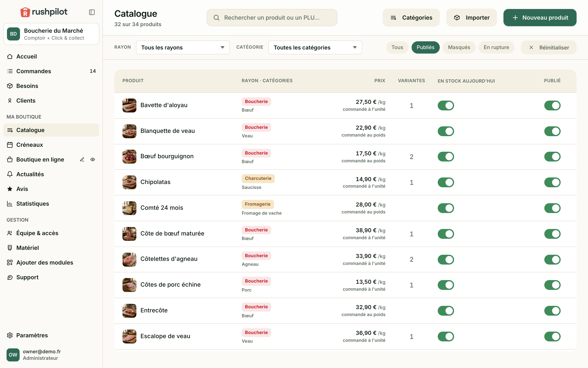Select the En rupture filter tab
588x368 pixels.
(496, 47)
